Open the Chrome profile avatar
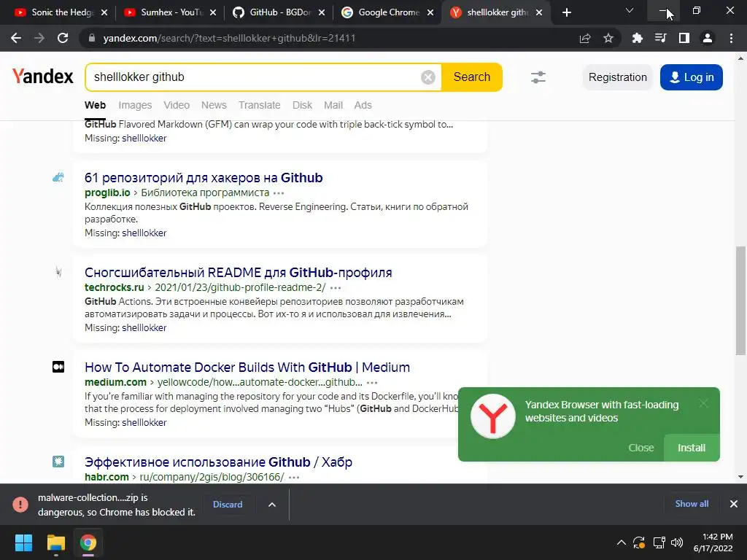 pyautogui.click(x=708, y=38)
